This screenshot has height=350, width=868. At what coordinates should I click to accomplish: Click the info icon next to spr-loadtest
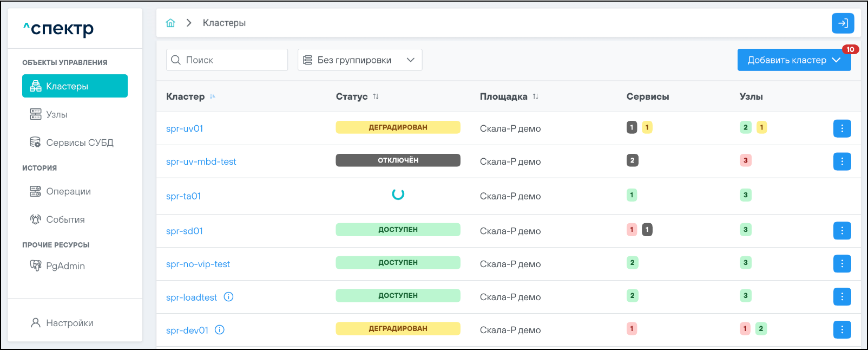[229, 297]
